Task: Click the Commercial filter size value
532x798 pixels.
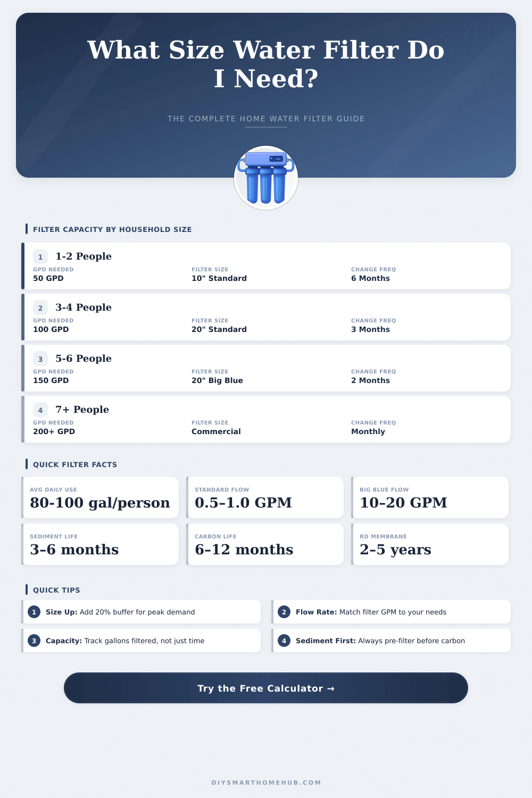Action: pos(216,431)
